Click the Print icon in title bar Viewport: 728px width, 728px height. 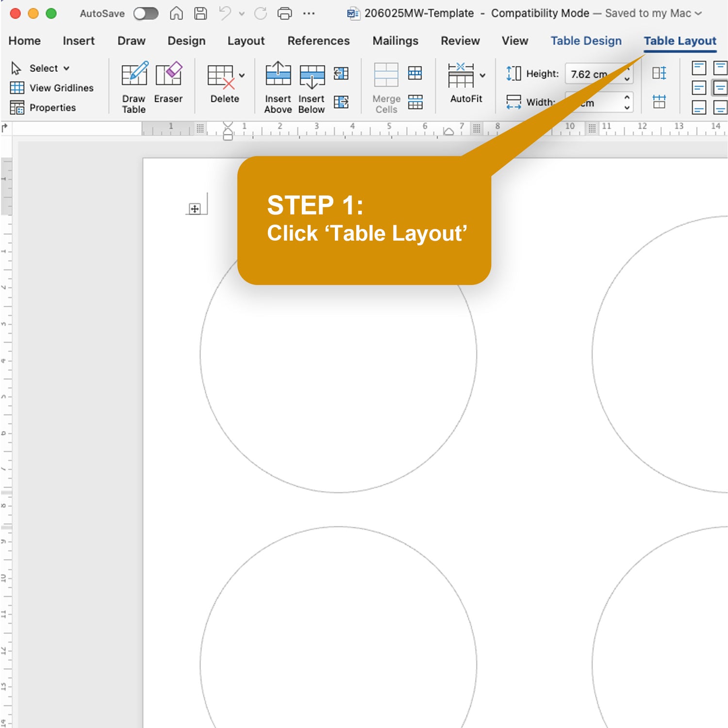click(284, 14)
